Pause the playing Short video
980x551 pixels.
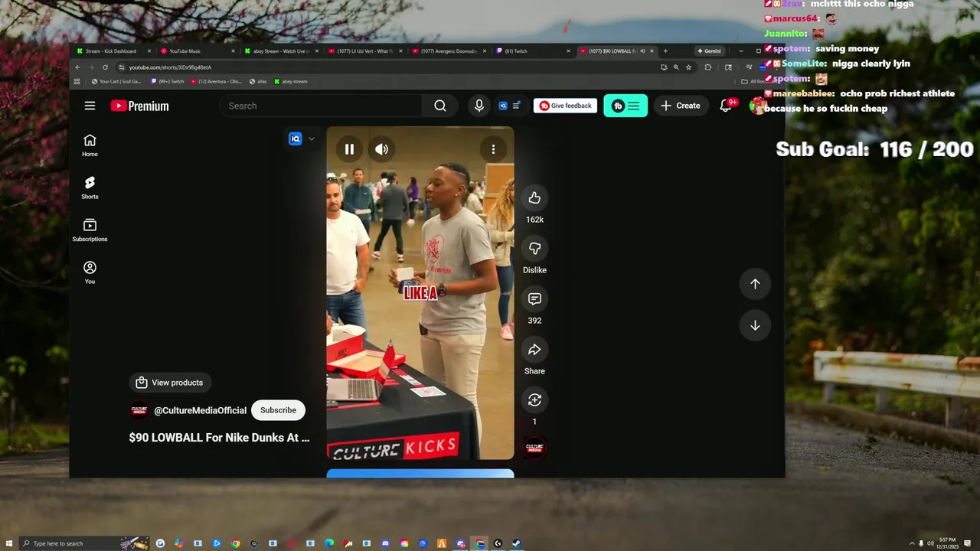[349, 149]
